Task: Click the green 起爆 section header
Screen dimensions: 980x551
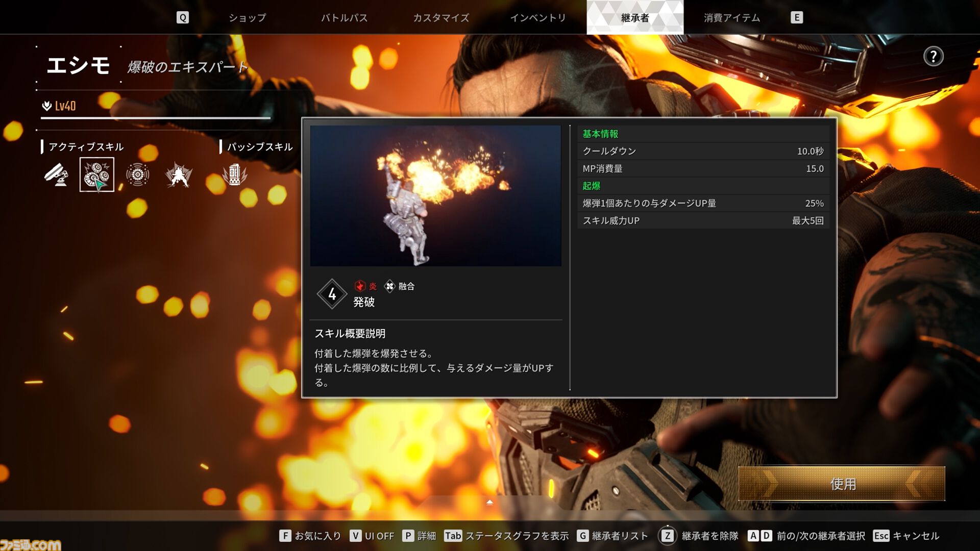Action: tap(592, 186)
